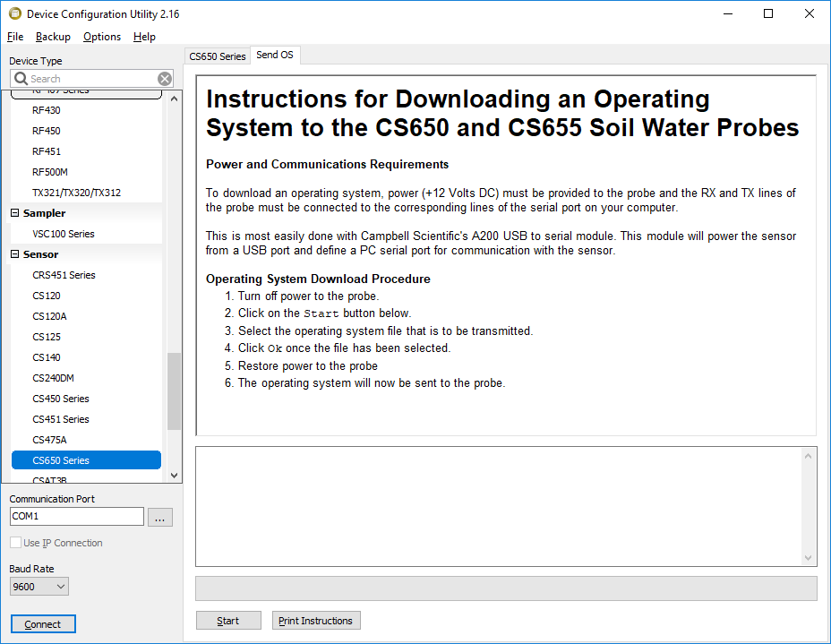Select CS475A in the device list
Image resolution: width=831 pixels, height=644 pixels.
(49, 440)
